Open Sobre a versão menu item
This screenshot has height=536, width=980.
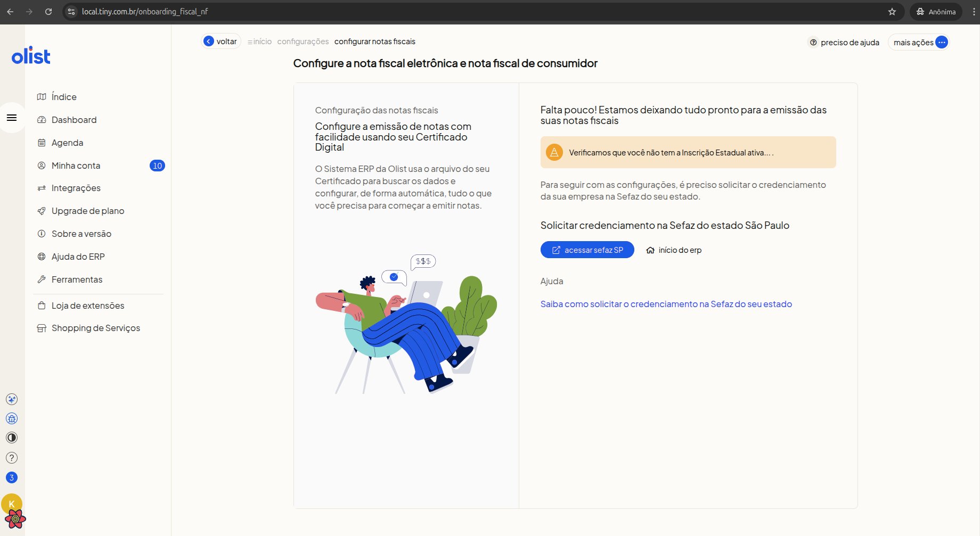pos(81,234)
